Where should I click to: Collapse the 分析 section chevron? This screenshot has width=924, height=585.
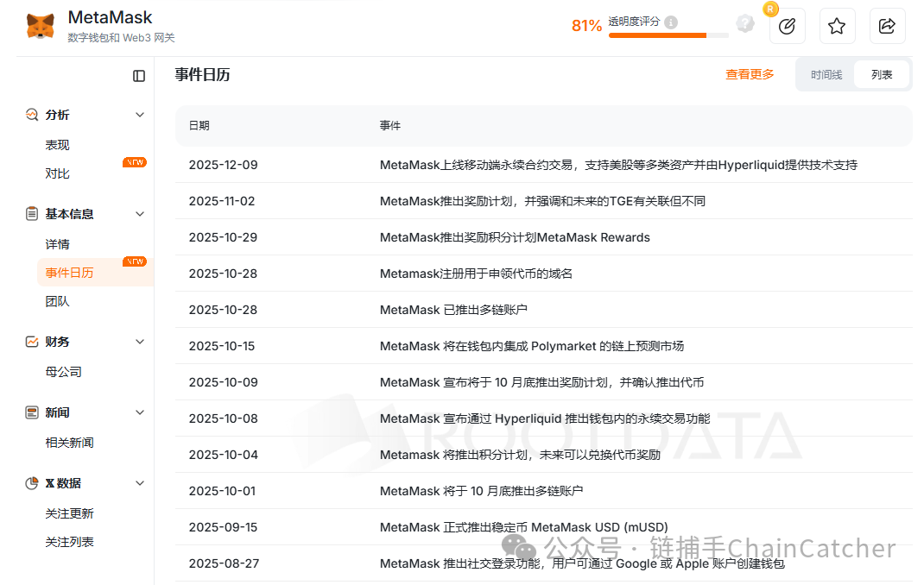click(x=139, y=114)
